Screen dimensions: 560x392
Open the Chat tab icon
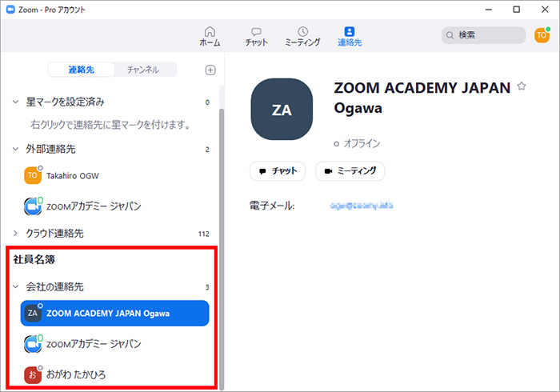[x=256, y=32]
